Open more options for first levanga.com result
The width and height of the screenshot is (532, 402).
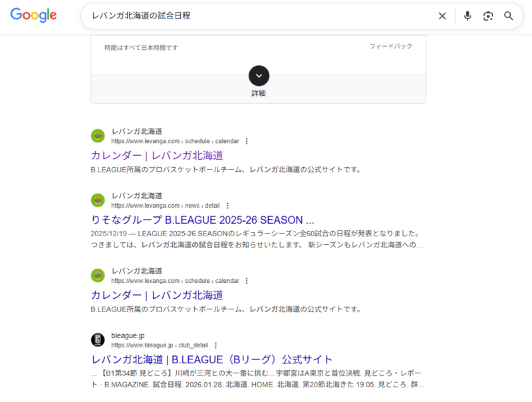(247, 141)
